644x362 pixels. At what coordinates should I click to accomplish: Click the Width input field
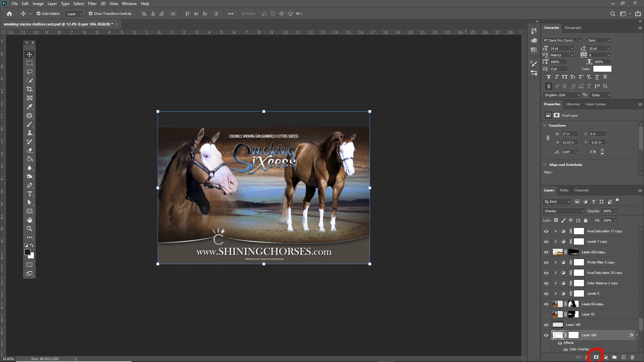click(570, 134)
